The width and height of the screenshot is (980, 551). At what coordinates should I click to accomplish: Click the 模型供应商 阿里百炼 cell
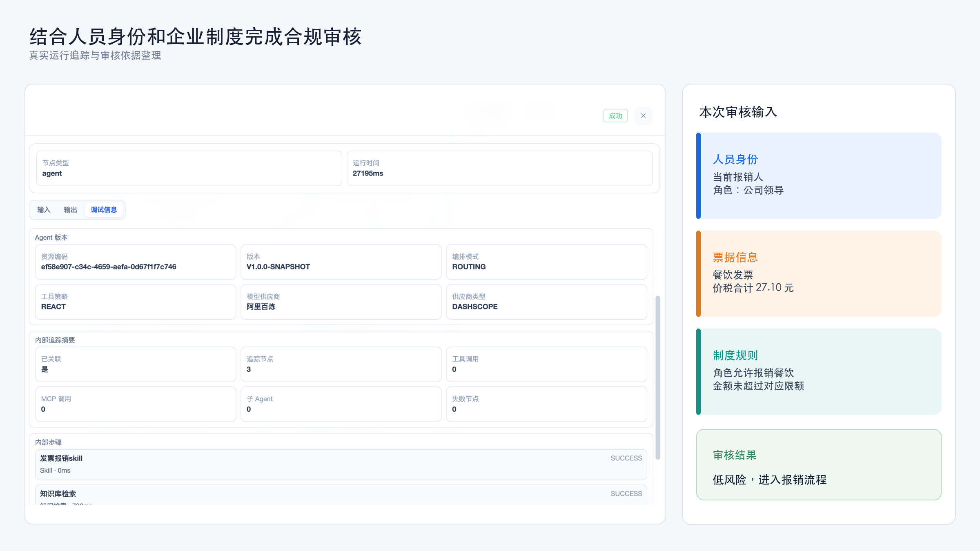click(x=341, y=302)
